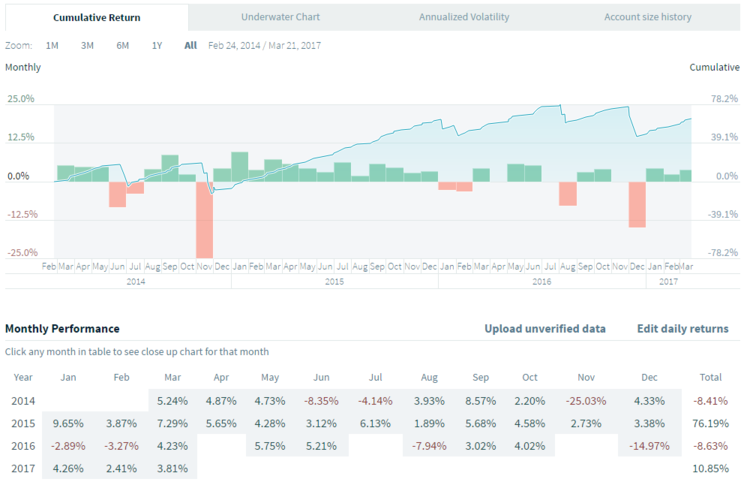This screenshot has height=488, width=750.
Task: Set chart zoom to 1M
Action: 52,46
